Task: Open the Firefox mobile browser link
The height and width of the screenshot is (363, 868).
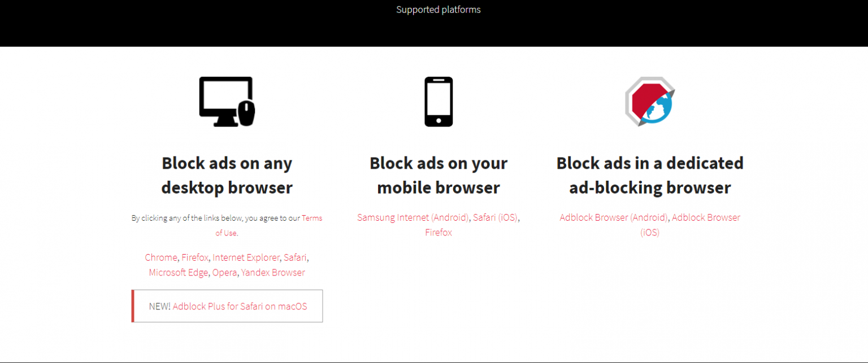Action: [439, 232]
